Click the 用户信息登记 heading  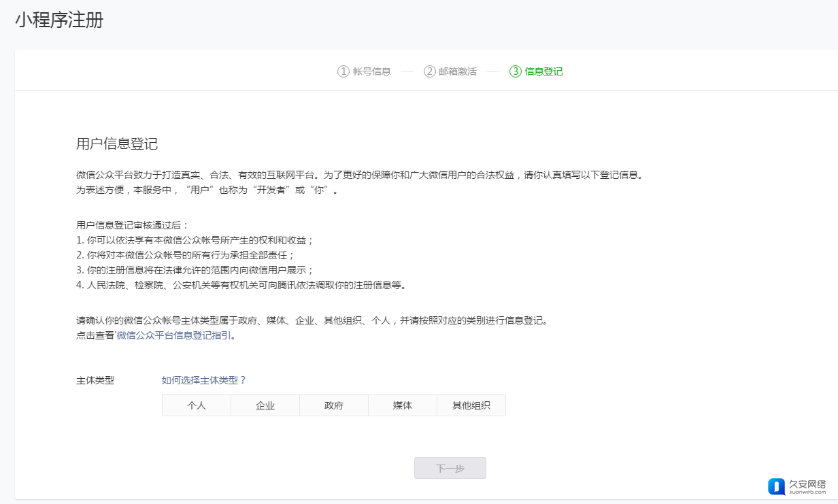[x=117, y=144]
